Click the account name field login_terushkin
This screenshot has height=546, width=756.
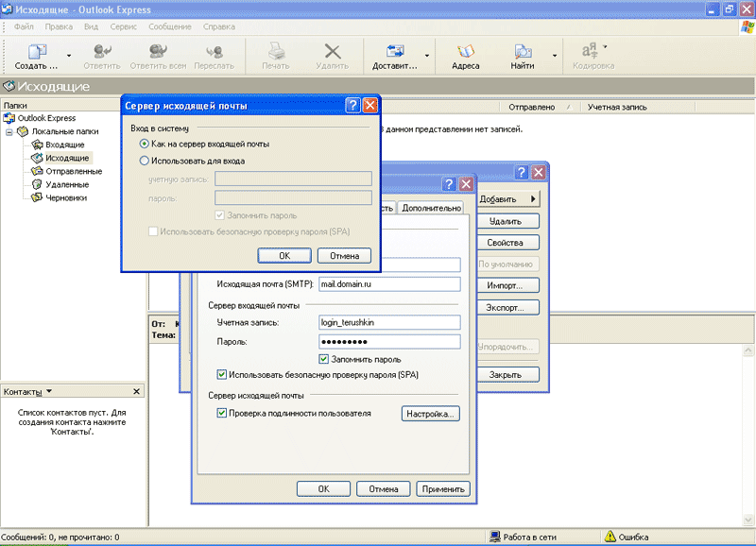[389, 322]
